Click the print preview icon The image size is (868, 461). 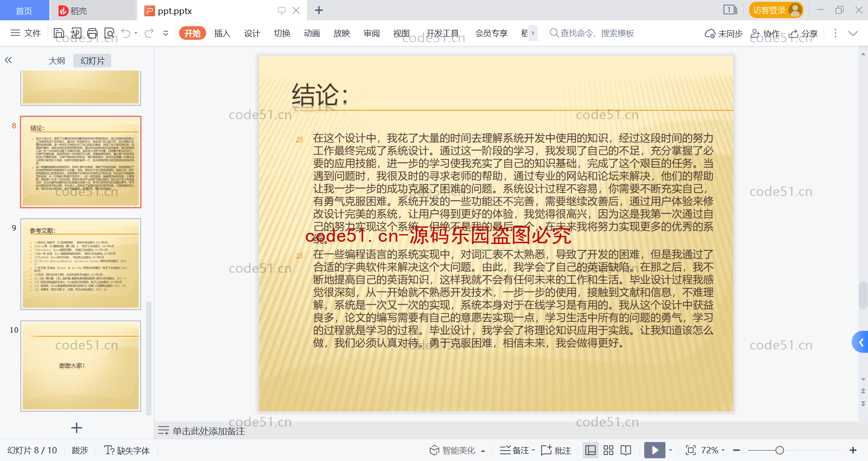point(109,33)
